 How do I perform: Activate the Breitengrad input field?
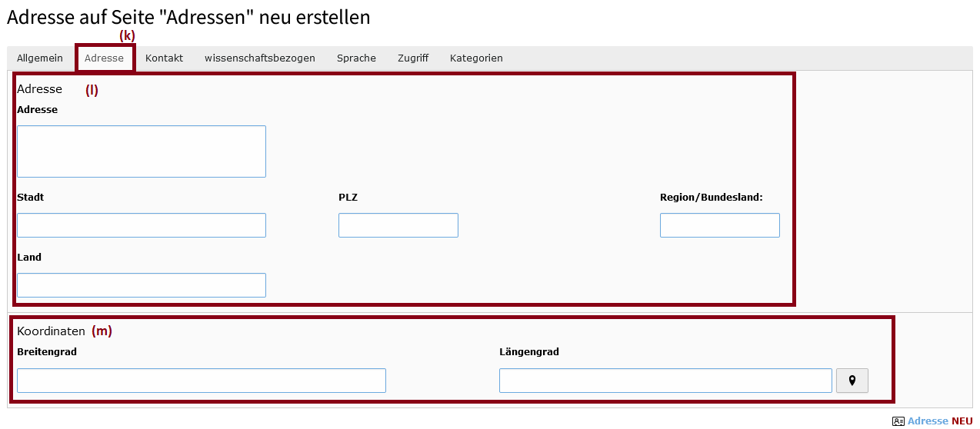coord(202,381)
